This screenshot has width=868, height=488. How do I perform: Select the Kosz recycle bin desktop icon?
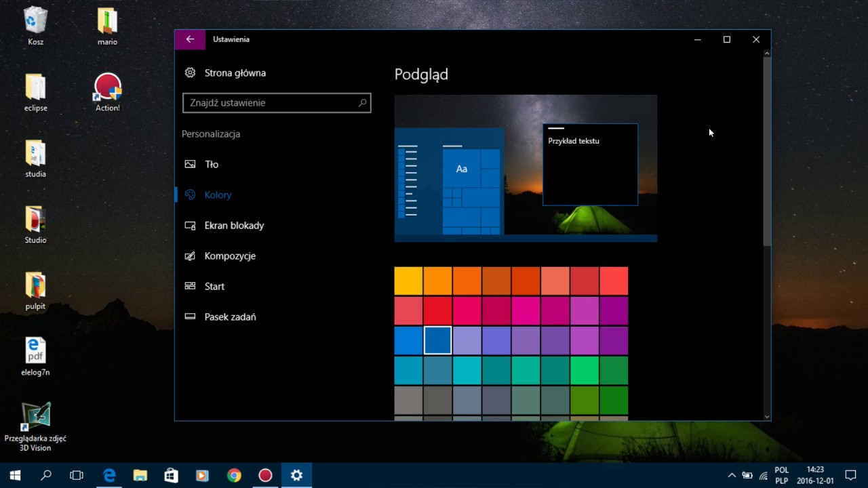coord(35,26)
